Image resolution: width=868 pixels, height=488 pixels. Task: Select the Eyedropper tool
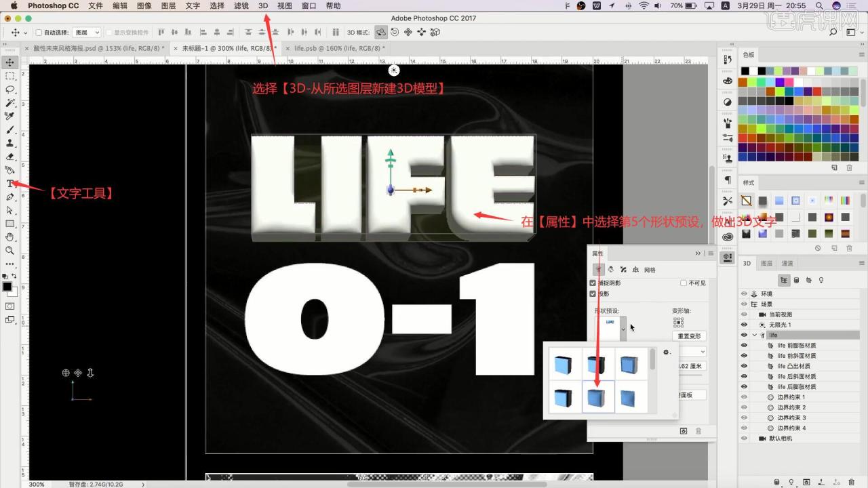point(10,116)
